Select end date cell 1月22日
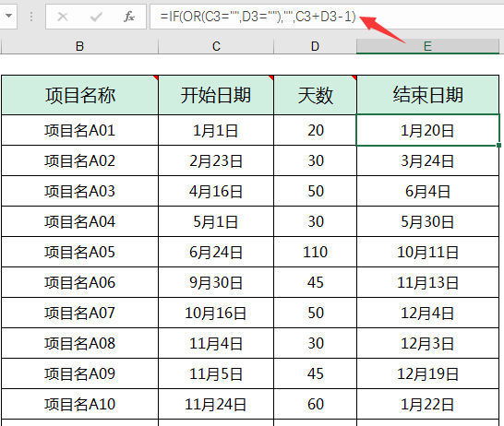 (427, 404)
